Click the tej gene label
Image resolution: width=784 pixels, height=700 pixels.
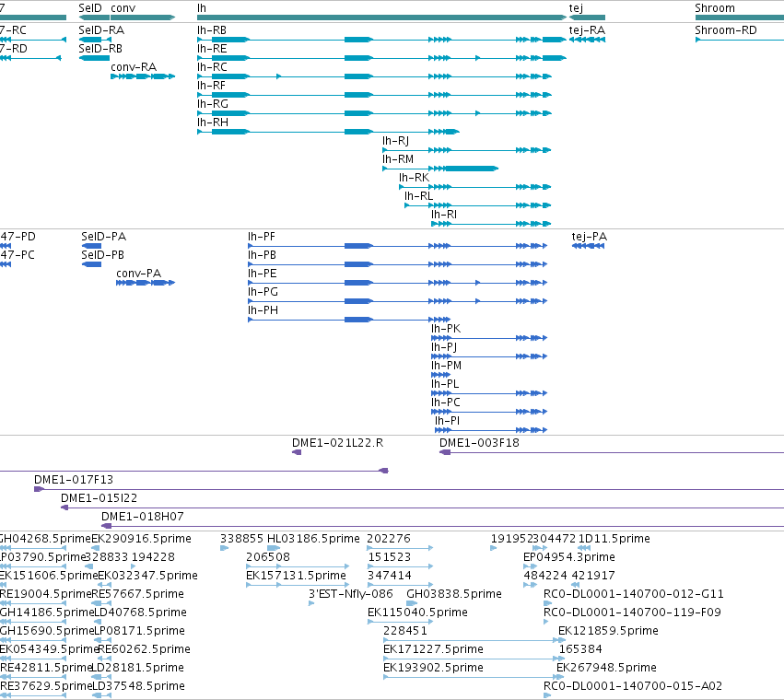pyautogui.click(x=576, y=8)
